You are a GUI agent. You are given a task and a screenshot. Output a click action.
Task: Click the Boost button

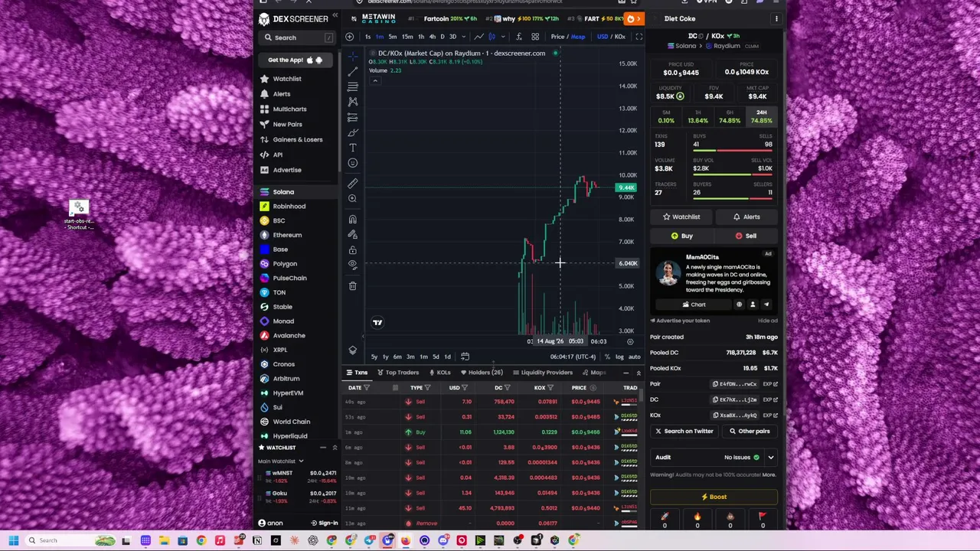714,497
